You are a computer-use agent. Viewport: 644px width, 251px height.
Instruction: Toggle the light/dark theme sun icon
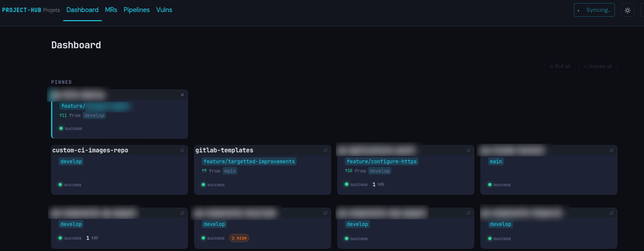point(627,10)
